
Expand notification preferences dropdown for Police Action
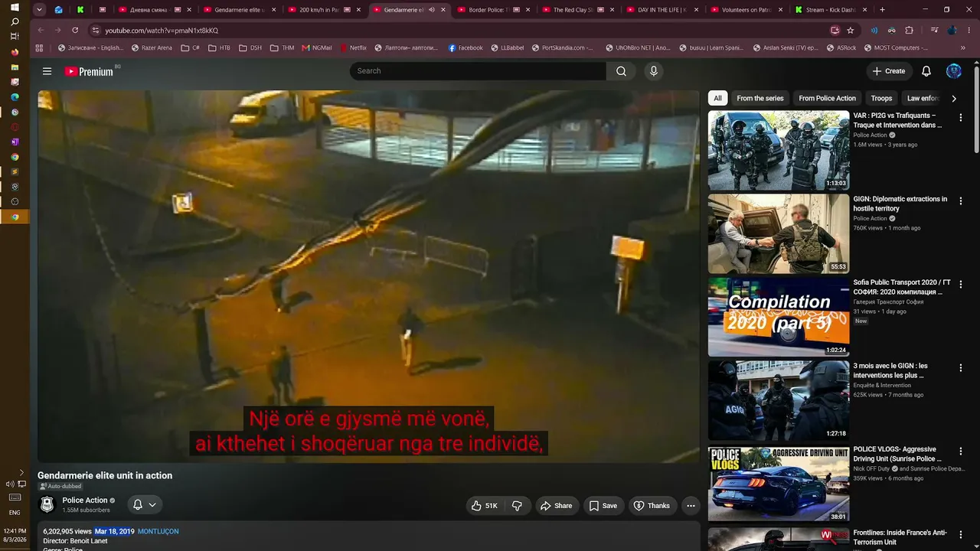[x=152, y=505]
